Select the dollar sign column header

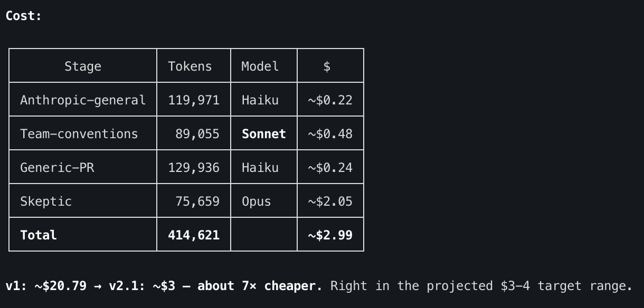coord(327,66)
